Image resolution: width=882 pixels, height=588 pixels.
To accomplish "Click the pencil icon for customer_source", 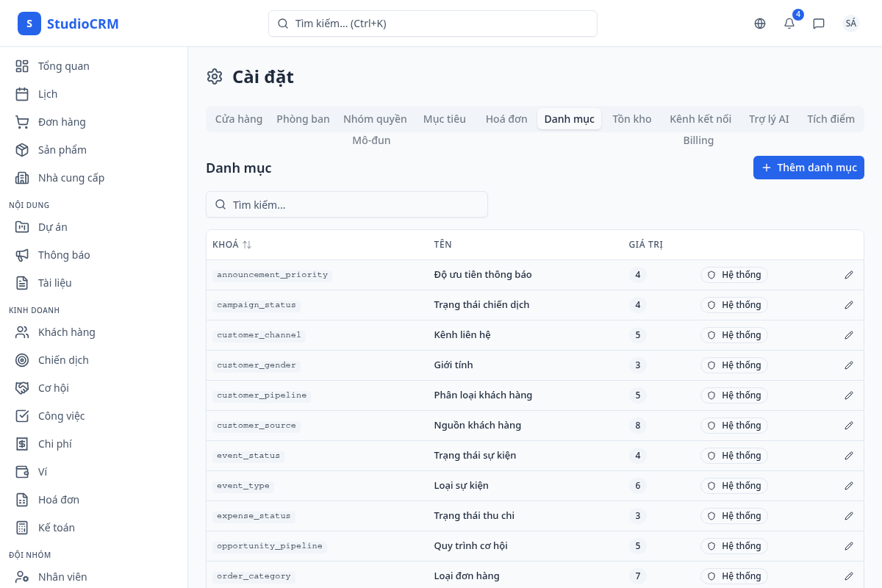I will [849, 426].
